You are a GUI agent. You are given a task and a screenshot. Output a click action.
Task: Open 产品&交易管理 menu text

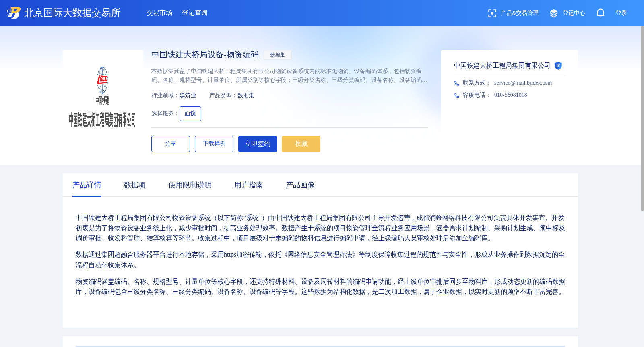tap(520, 13)
